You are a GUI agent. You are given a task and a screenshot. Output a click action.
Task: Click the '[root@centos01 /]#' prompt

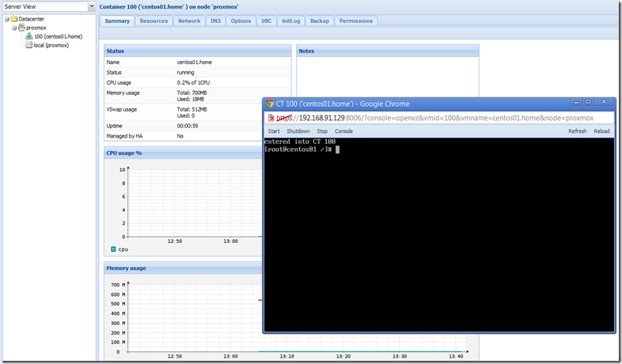(298, 150)
